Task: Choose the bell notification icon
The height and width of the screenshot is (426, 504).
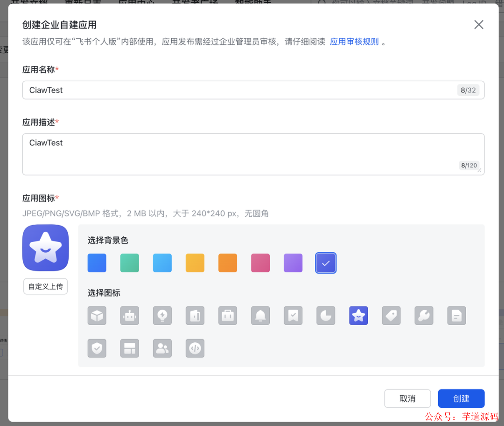Action: (260, 315)
